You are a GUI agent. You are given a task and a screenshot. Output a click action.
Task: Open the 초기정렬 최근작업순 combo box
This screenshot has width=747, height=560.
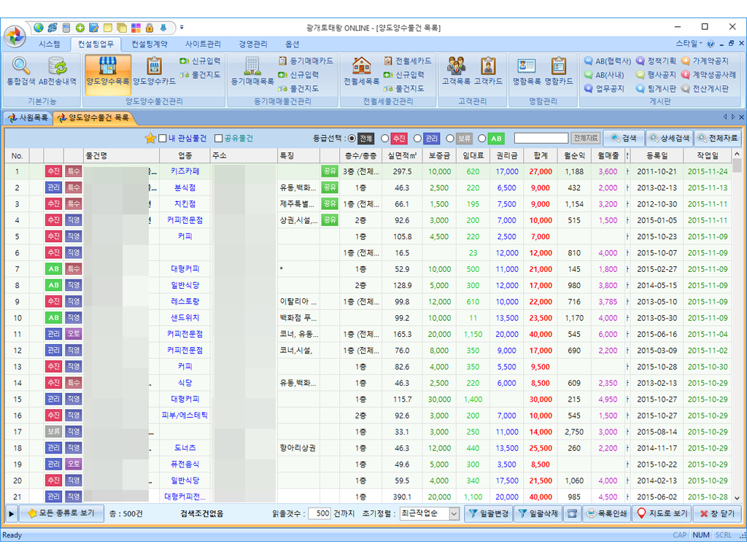pos(429,513)
